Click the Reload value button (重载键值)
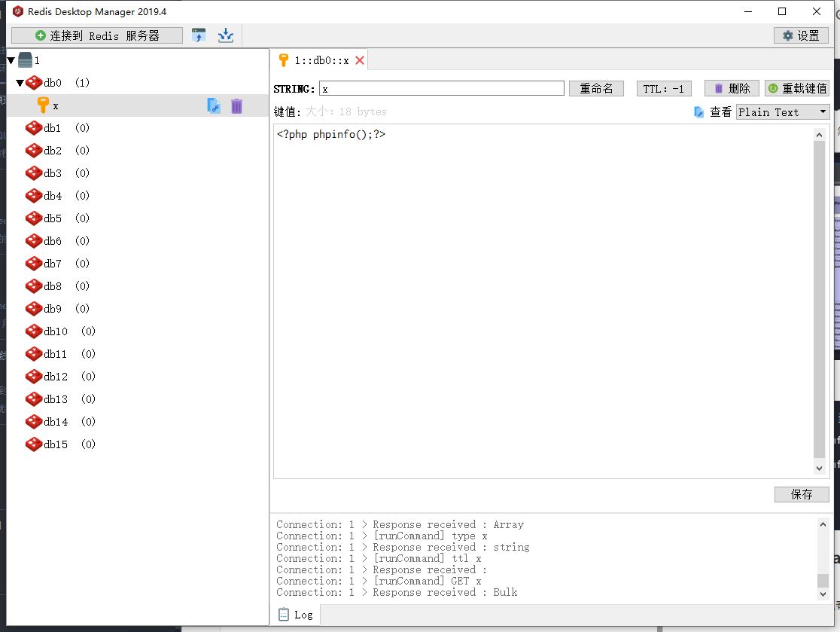 797,88
